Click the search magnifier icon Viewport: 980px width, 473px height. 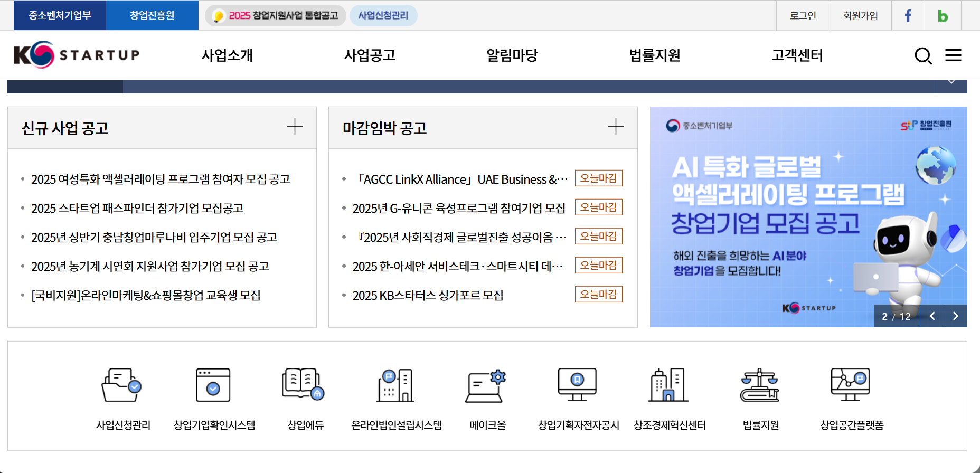923,55
